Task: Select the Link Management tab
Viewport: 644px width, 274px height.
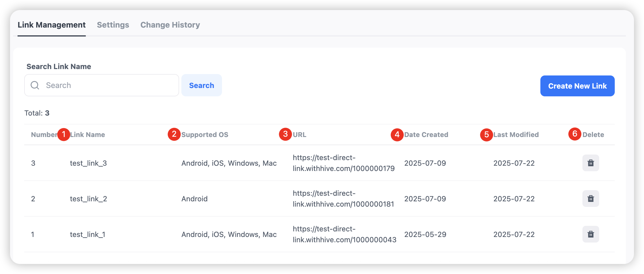Action: [x=52, y=25]
